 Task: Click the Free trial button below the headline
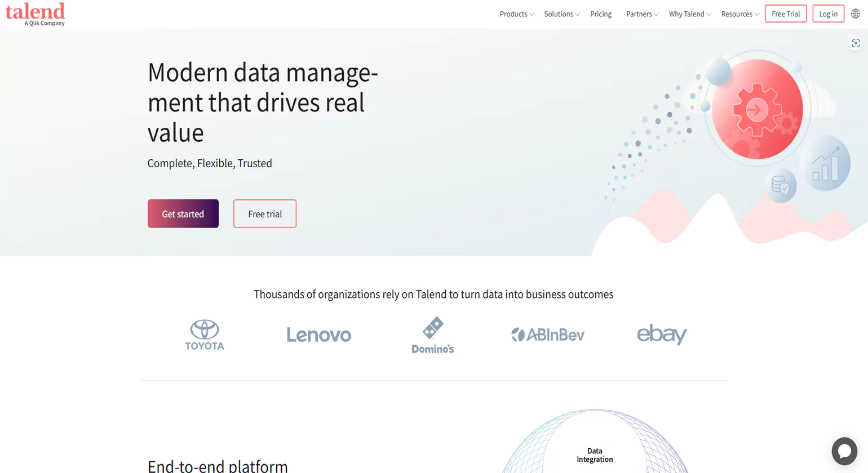click(x=265, y=213)
